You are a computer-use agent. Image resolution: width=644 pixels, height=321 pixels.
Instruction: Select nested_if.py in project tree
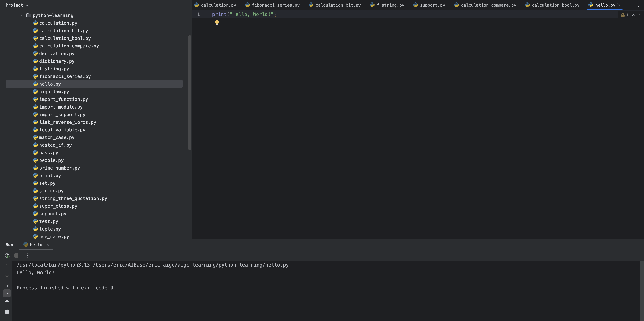52,145
